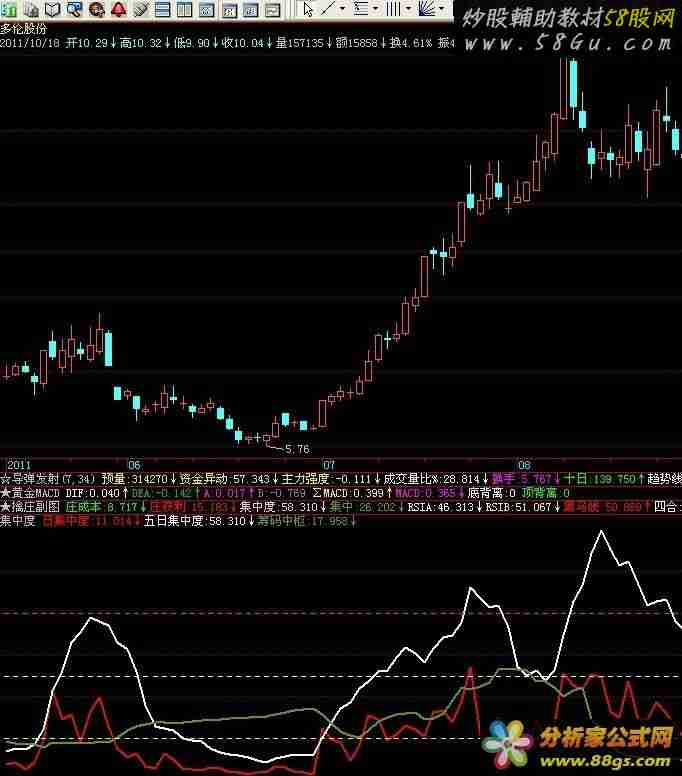This screenshot has width=682, height=776.
Task: Click the green market icon in toolbar
Action: (x=9, y=9)
